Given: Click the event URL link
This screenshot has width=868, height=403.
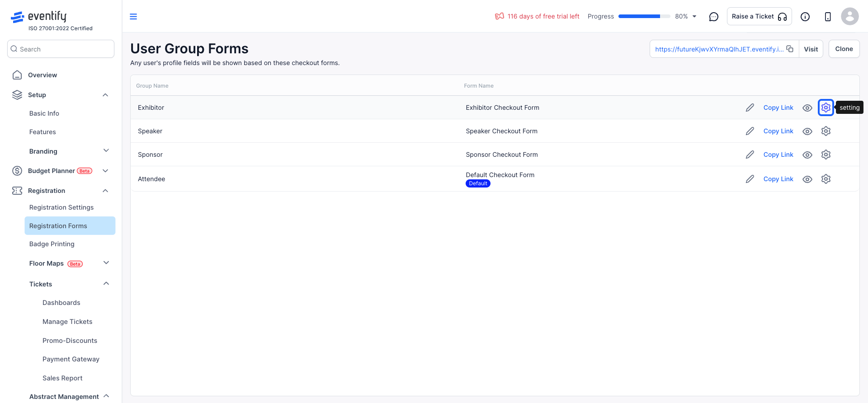Looking at the screenshot, I should pos(719,49).
